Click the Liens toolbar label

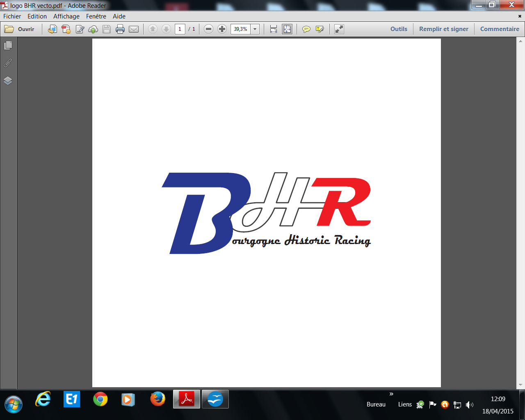[405, 404]
